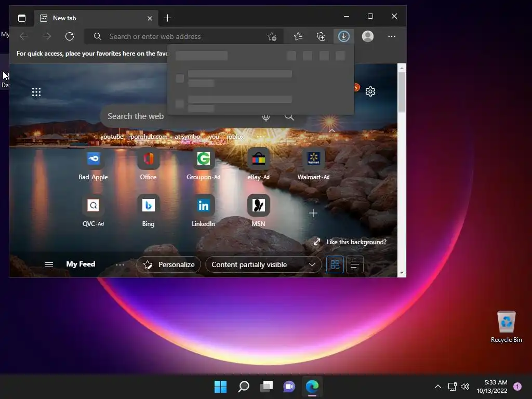Open page settings gear icon
The height and width of the screenshot is (399, 532).
click(370, 91)
